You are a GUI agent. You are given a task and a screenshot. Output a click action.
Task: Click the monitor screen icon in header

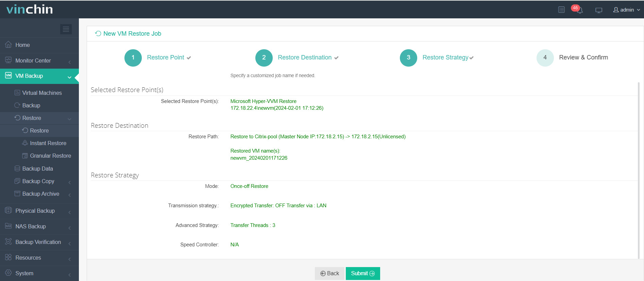coord(599,10)
